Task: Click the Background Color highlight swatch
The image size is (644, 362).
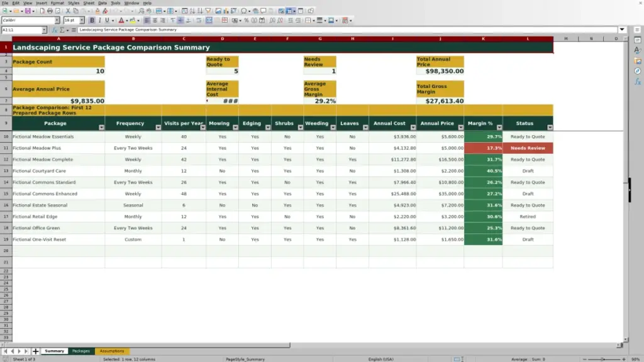Action: pos(132,21)
